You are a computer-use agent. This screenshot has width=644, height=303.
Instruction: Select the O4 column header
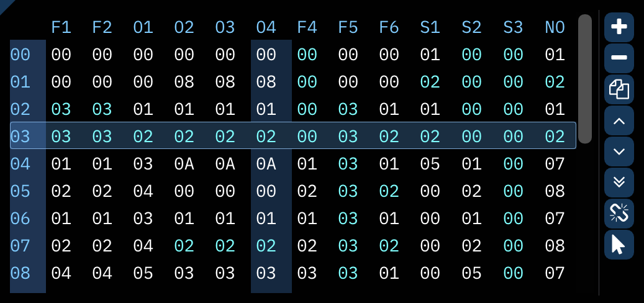pos(266,27)
